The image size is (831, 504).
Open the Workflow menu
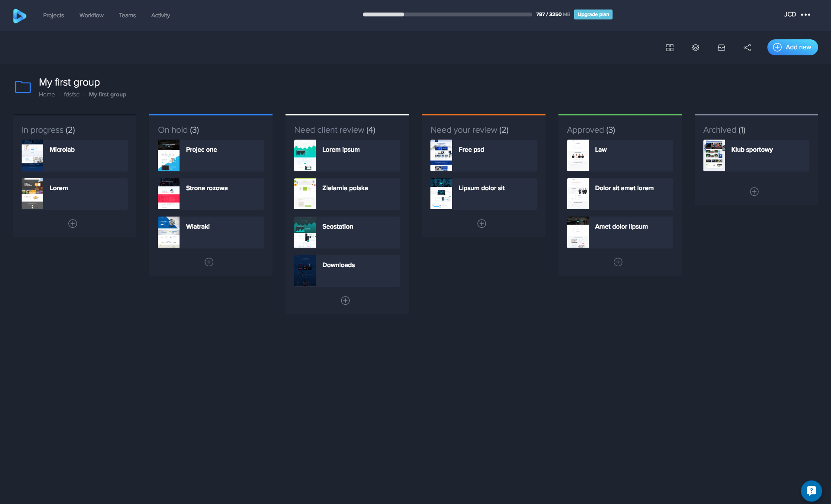pyautogui.click(x=91, y=15)
